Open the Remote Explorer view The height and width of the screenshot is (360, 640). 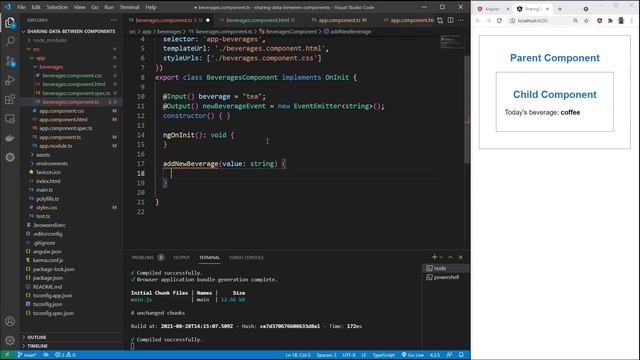coord(10,119)
